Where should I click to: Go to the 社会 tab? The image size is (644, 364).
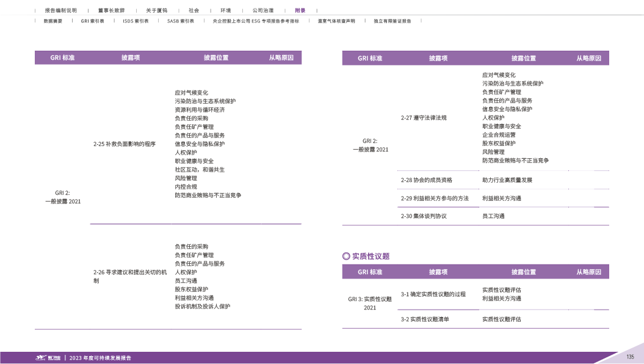coord(194,11)
